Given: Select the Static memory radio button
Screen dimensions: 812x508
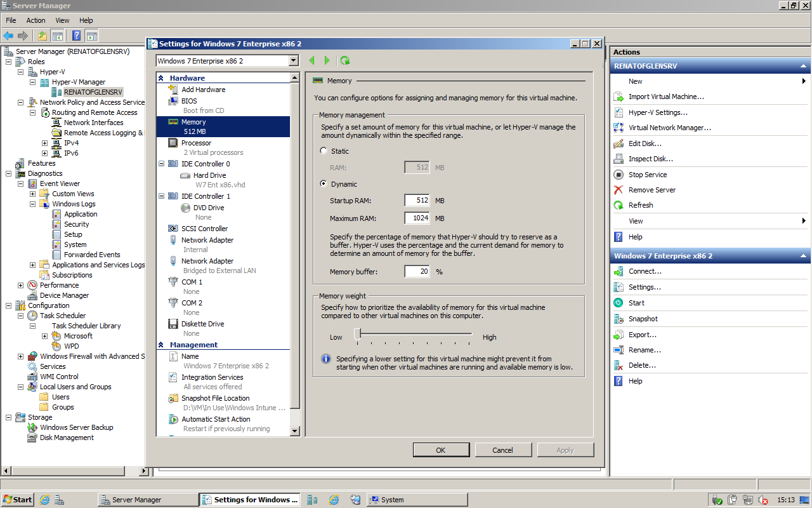Looking at the screenshot, I should click(324, 151).
